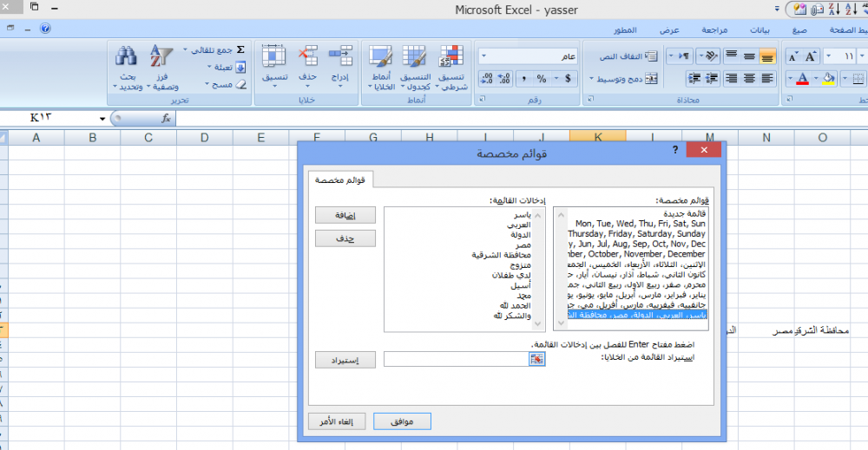Click Decrease Decimal icon
Screen dimensions: 868x450
[487, 79]
